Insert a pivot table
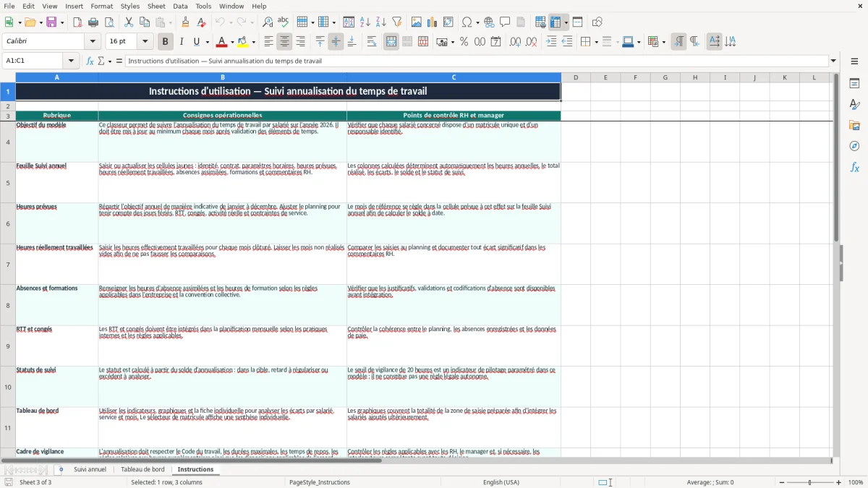 click(448, 22)
